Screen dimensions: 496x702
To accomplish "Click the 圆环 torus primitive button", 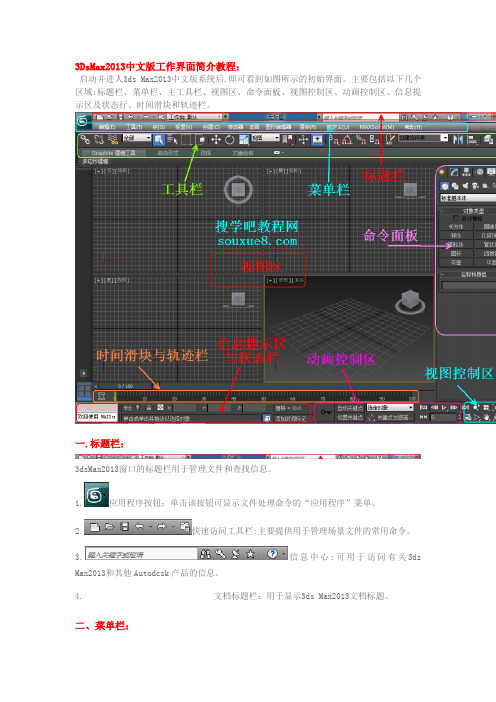I will tap(456, 253).
